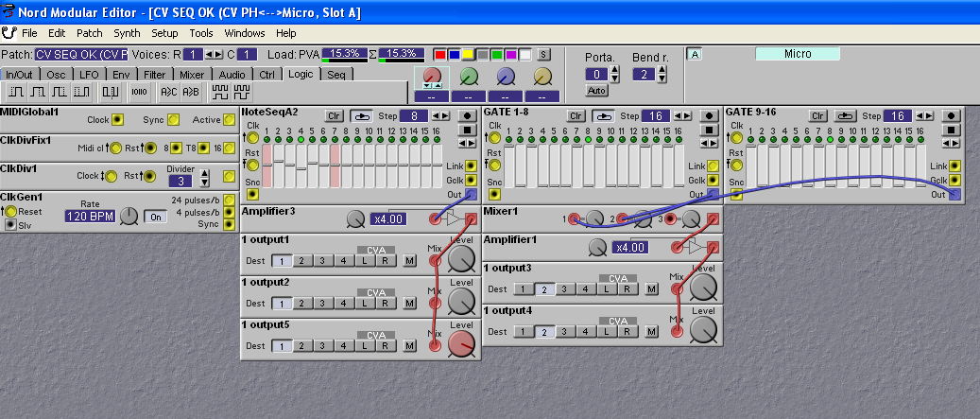980x419 pixels.
Task: Click the loop button on GATE 9-16
Action: (848, 115)
